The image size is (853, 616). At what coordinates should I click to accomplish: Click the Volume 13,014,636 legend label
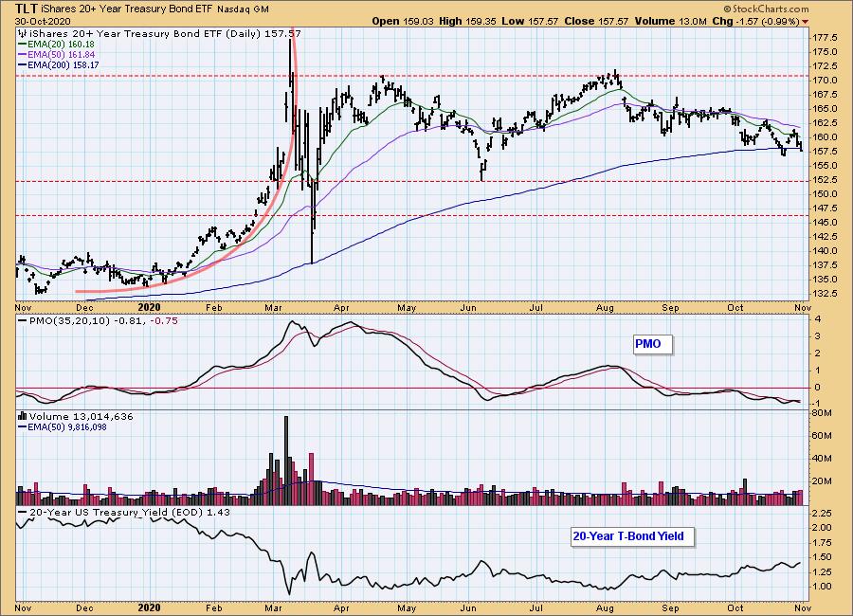pyautogui.click(x=82, y=416)
